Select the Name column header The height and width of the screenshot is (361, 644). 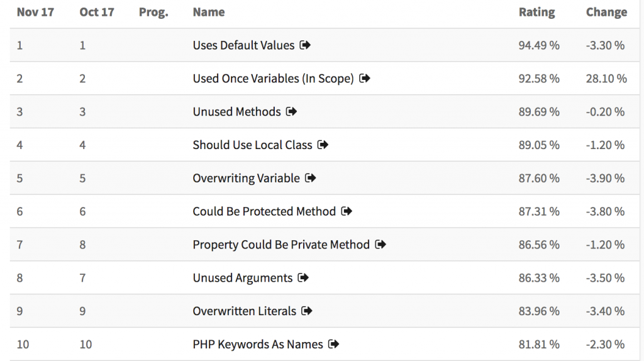(209, 13)
